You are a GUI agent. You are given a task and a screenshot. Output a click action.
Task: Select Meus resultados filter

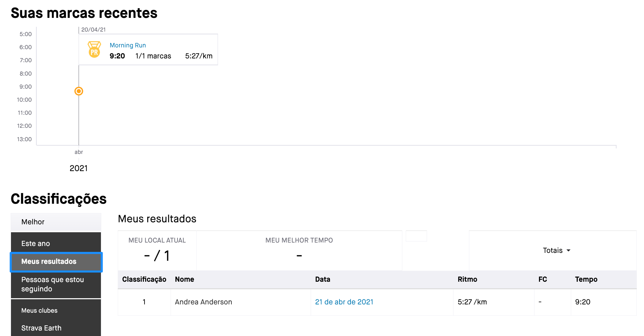[x=56, y=262]
